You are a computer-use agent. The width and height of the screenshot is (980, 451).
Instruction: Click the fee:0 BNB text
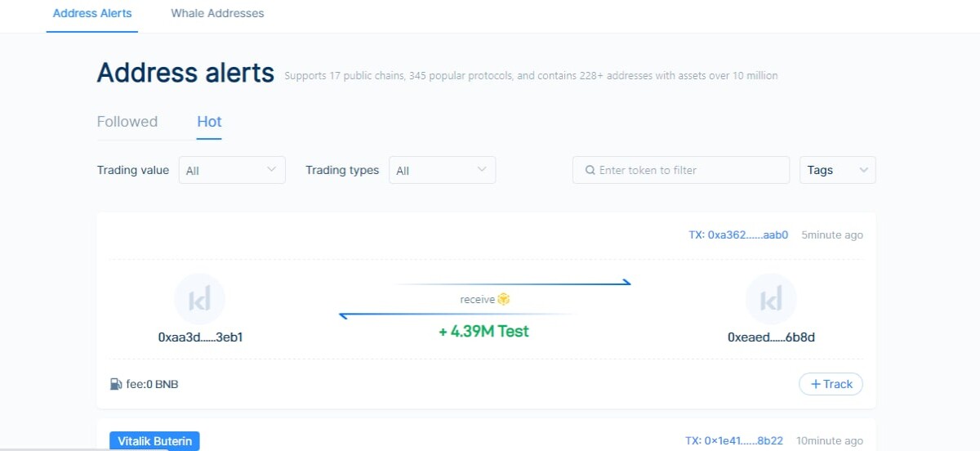pos(152,384)
